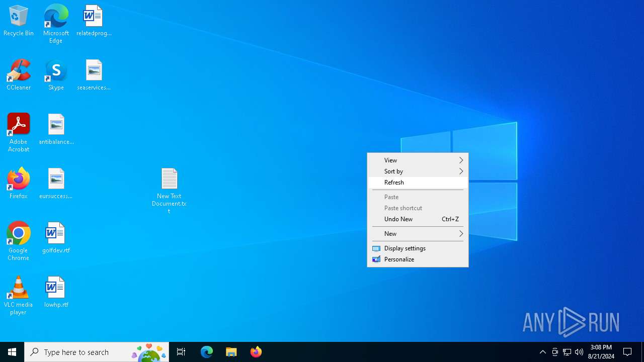644x362 pixels.
Task: Choose Refresh from the context menu
Action: [418, 183]
